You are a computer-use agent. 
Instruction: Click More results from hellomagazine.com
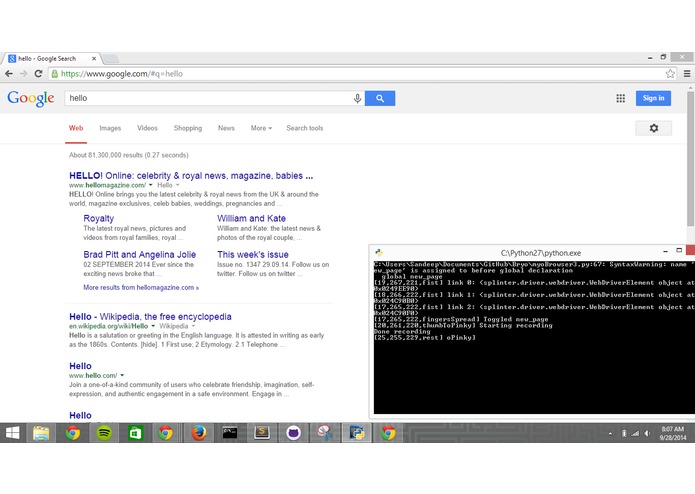(141, 288)
